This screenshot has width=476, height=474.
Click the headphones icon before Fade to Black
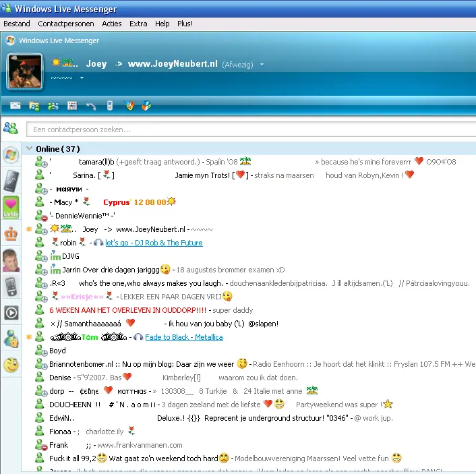[138, 337]
